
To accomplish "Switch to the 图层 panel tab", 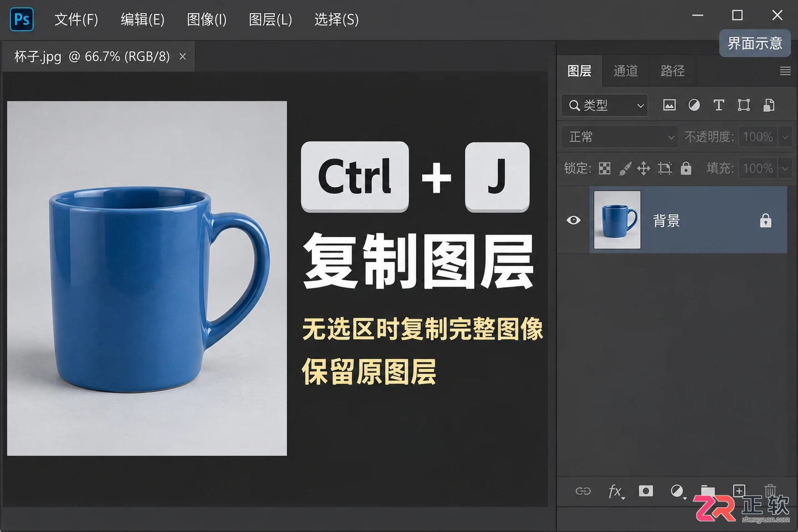I will tap(580, 71).
